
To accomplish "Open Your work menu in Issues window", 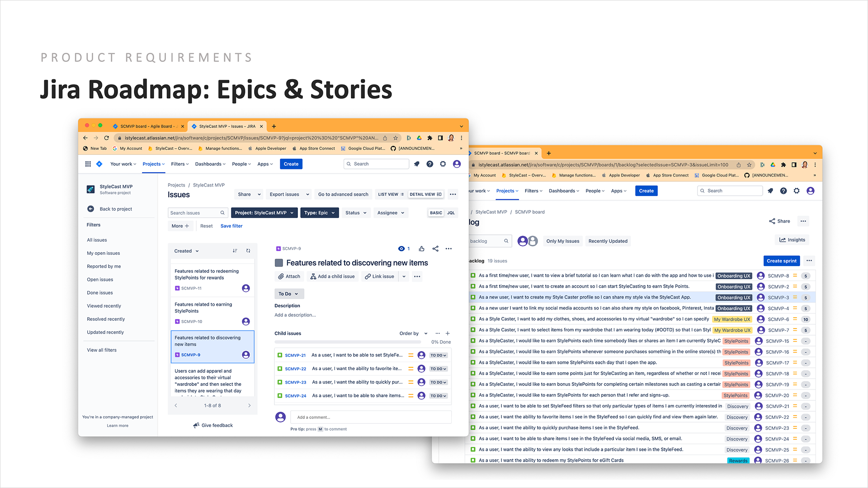I will (123, 164).
